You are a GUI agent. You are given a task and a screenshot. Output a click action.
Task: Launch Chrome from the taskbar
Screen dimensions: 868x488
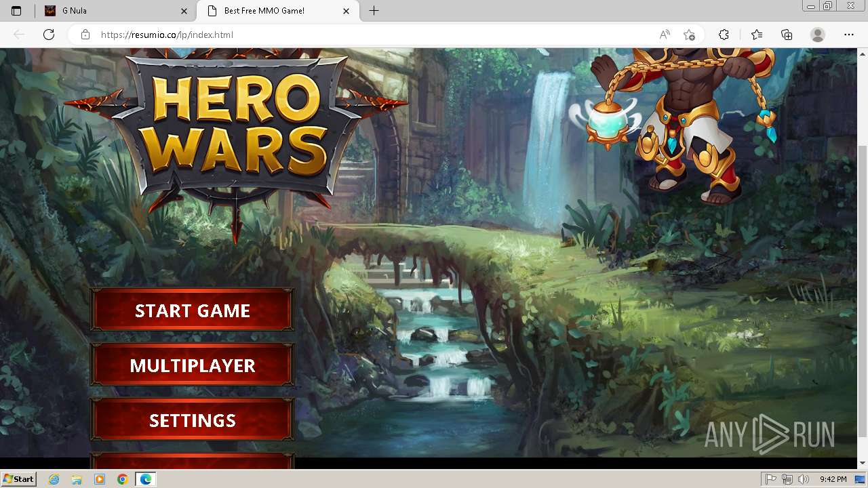[x=122, y=479]
